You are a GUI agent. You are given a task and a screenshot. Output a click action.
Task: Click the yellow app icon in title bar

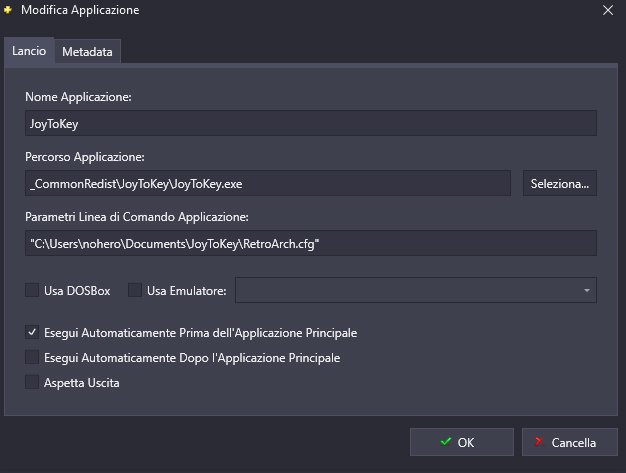click(x=8, y=10)
